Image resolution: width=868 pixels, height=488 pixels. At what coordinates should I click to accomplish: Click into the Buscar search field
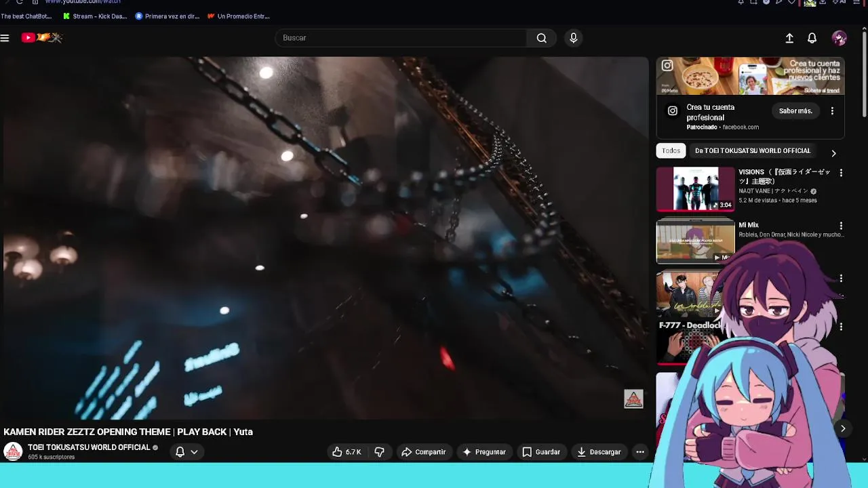(x=401, y=38)
